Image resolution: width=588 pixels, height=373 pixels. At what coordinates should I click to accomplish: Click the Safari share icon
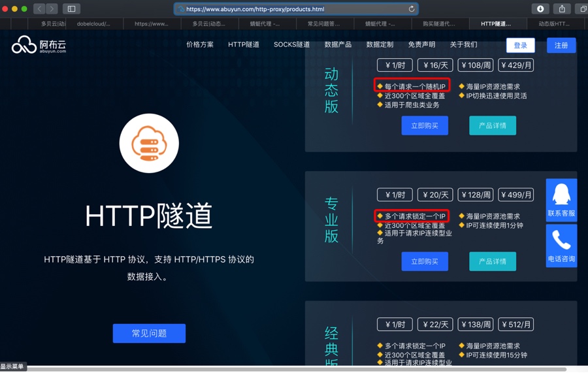[562, 8]
